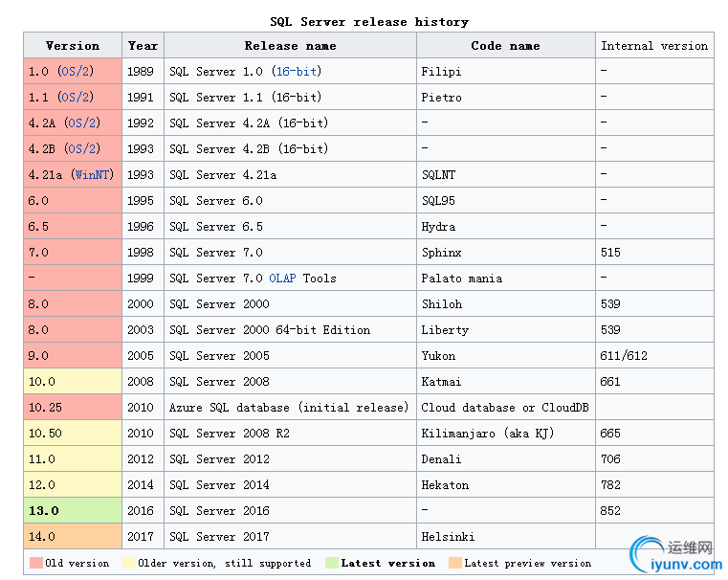Click the code name SQLNT
728x580 pixels.
tap(438, 174)
